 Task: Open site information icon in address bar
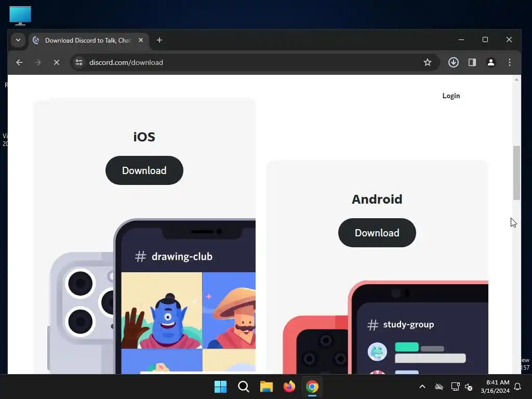pyautogui.click(x=79, y=62)
